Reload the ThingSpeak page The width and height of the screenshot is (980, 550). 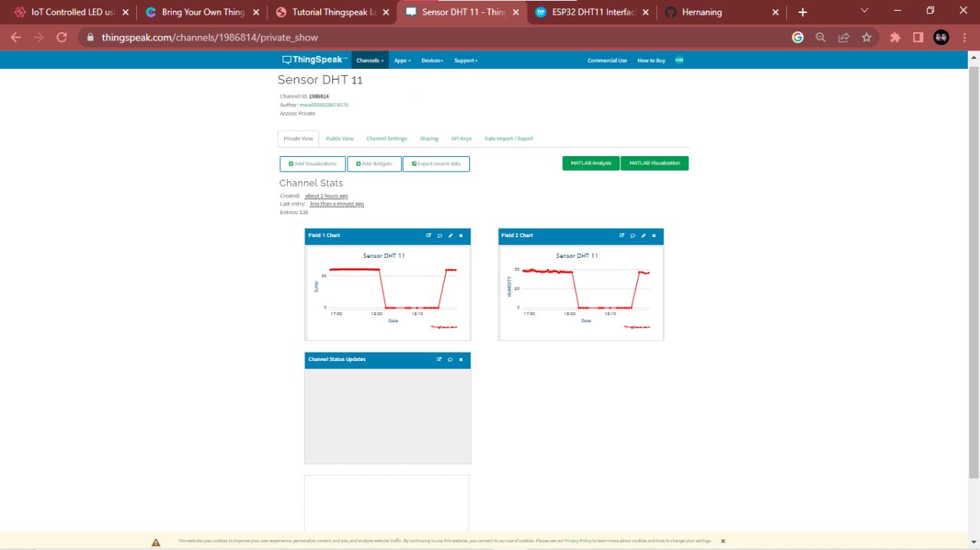tap(62, 37)
